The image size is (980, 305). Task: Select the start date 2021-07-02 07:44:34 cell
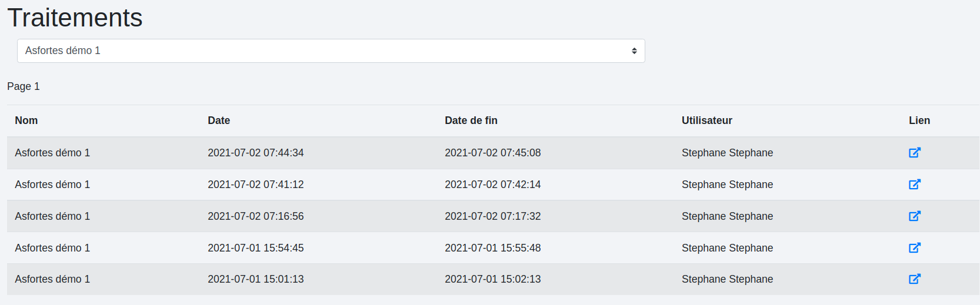point(255,153)
